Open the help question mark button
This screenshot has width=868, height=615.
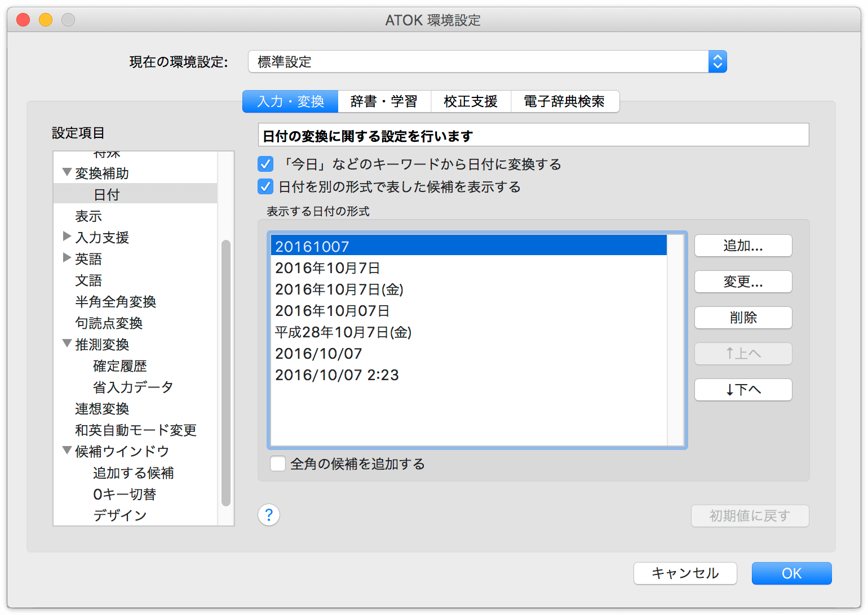click(x=269, y=515)
